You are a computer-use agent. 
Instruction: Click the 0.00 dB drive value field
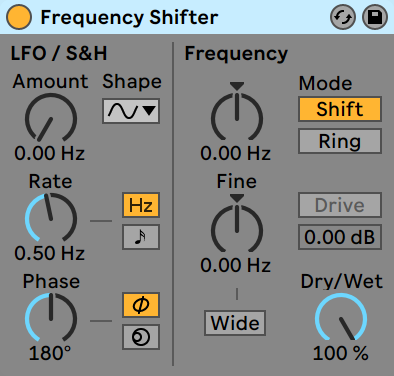click(x=340, y=237)
